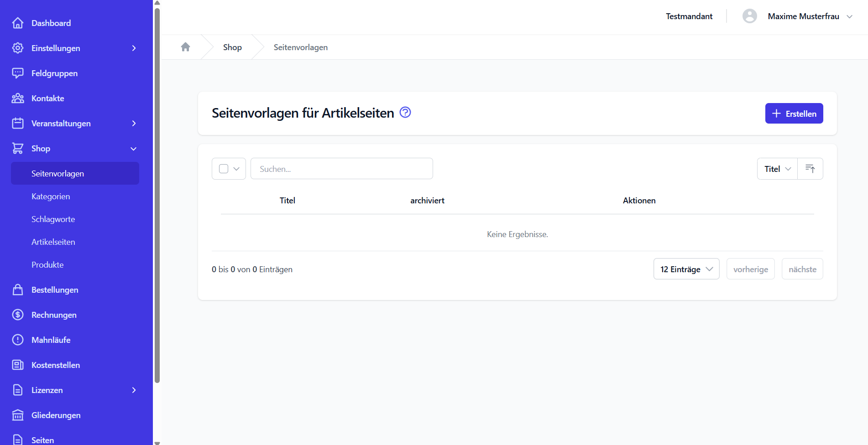Open Rechnungen via dollar icon
The height and width of the screenshot is (445, 868).
18,315
